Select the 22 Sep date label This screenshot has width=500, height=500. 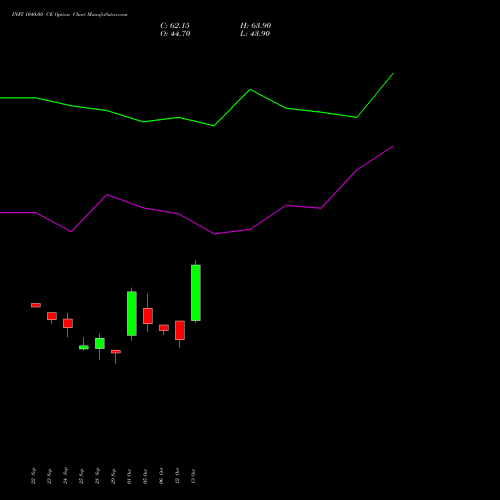click(33, 476)
